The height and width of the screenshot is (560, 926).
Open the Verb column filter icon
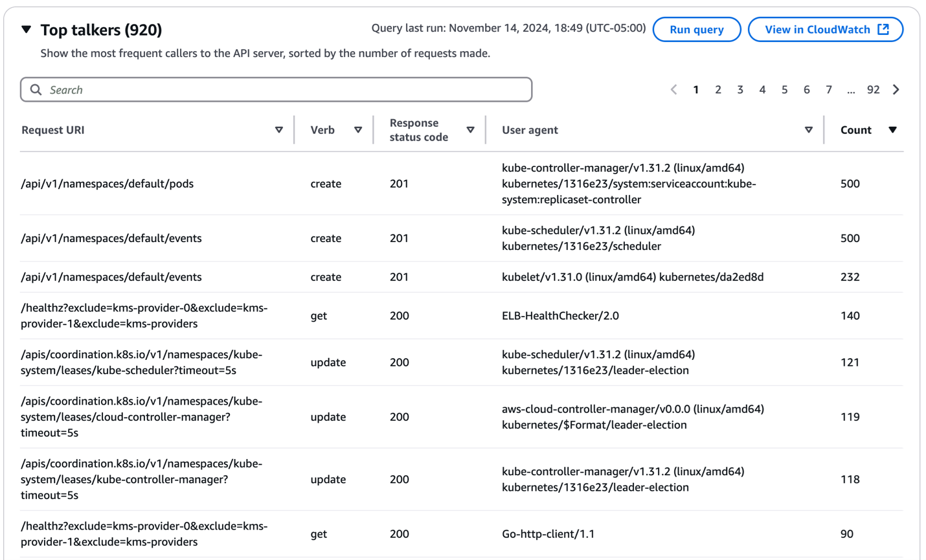click(358, 129)
